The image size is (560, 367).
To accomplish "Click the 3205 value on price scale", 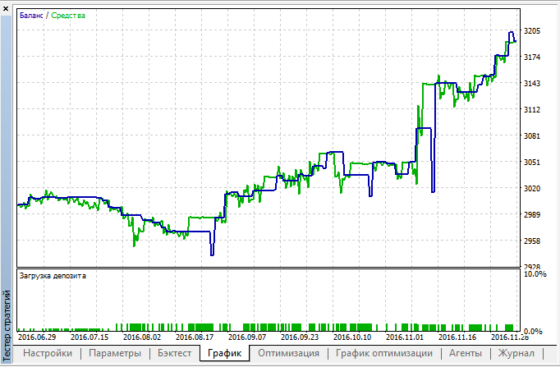I will tap(532, 31).
